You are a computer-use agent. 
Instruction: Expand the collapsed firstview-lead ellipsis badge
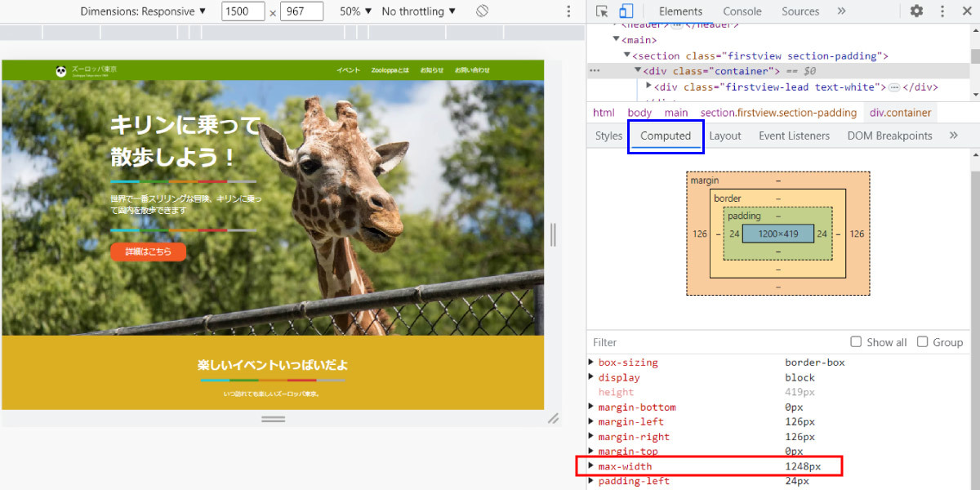[894, 87]
